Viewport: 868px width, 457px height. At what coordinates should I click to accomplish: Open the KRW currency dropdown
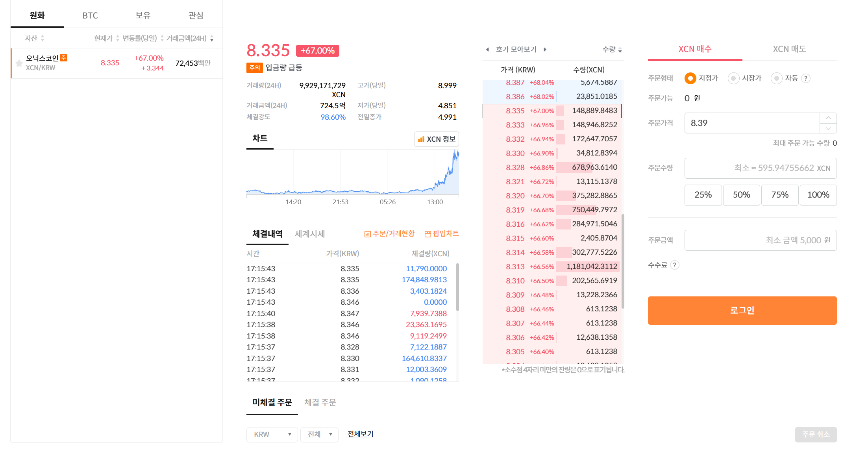(x=272, y=435)
